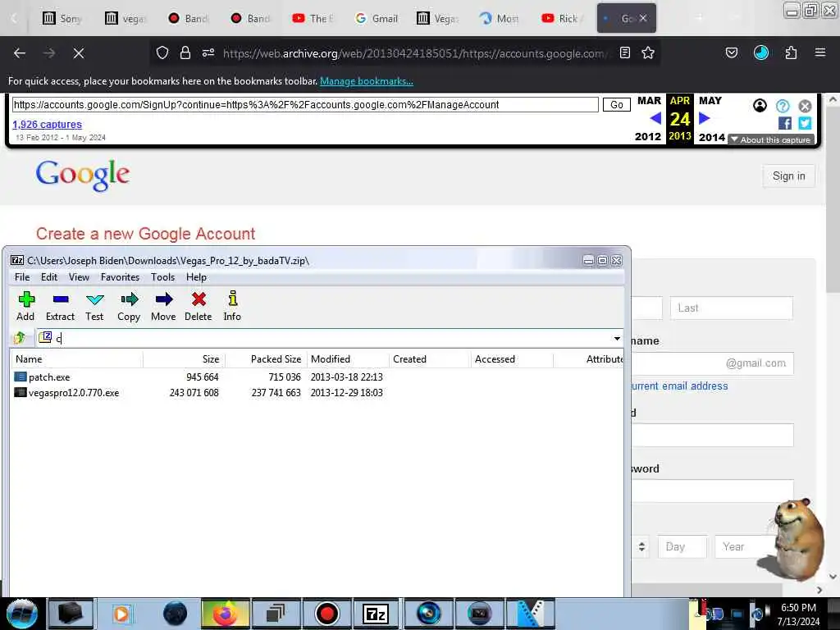Open the Windows Start button
Image resolution: width=840 pixels, height=630 pixels.
(x=22, y=614)
